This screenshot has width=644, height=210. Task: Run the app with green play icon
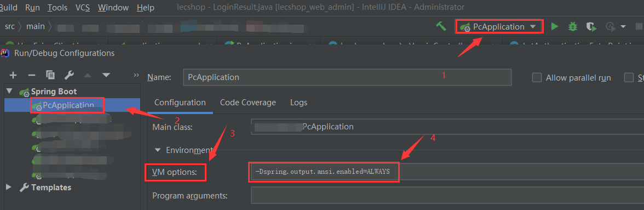click(x=554, y=27)
